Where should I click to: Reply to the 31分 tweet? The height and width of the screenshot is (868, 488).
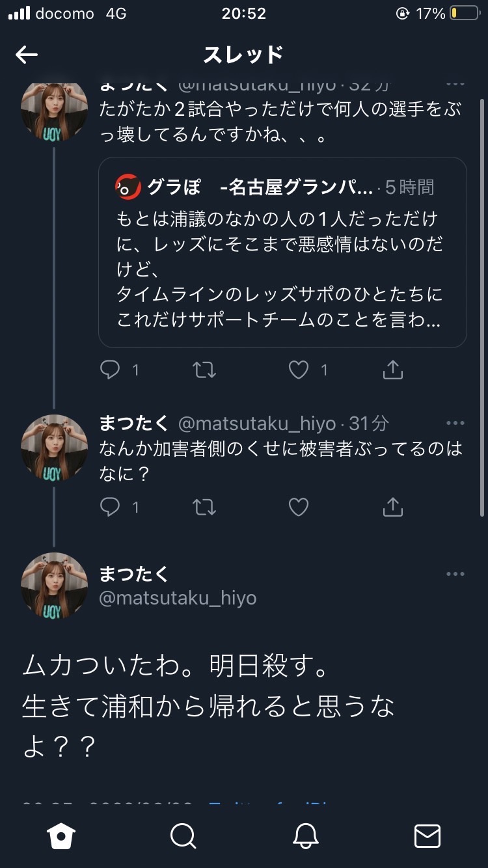pyautogui.click(x=111, y=507)
